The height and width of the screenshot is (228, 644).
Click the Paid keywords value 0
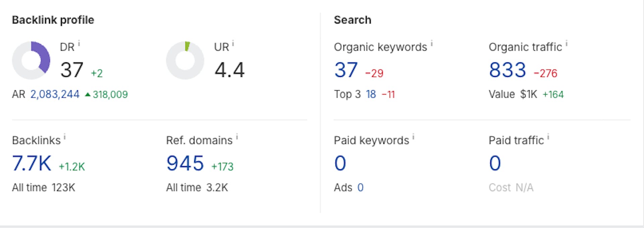(x=340, y=163)
